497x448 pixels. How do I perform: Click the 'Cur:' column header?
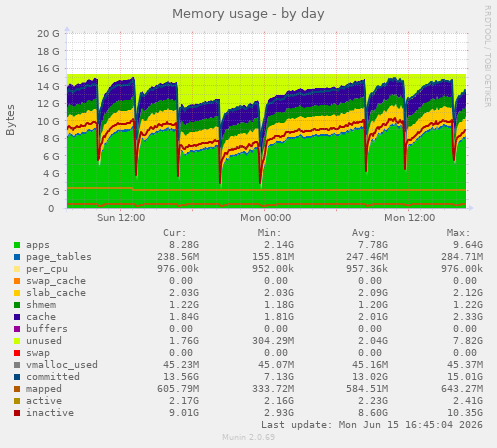175,233
